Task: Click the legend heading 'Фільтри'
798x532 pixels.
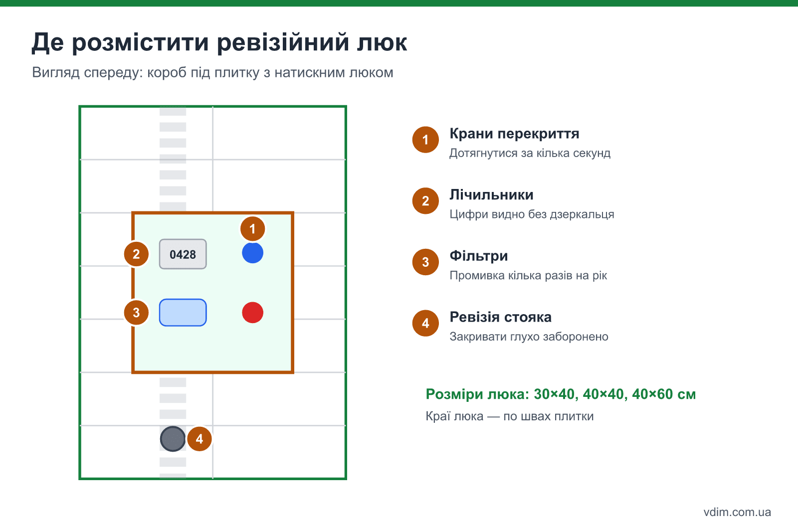Action: (479, 256)
